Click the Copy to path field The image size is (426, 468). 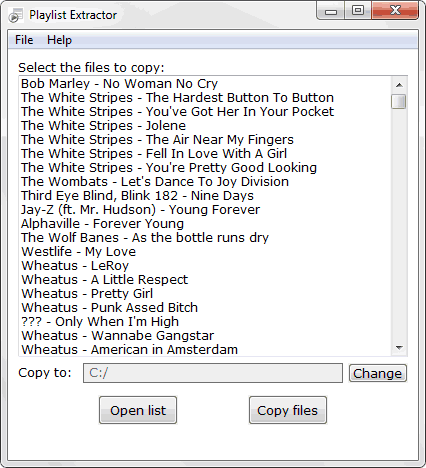(213, 373)
